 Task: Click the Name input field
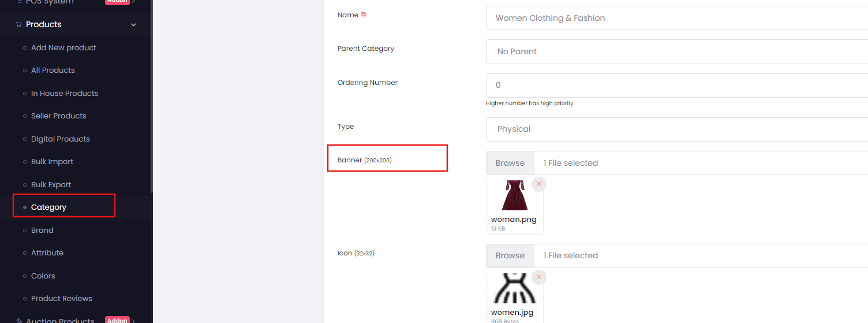pyautogui.click(x=677, y=18)
